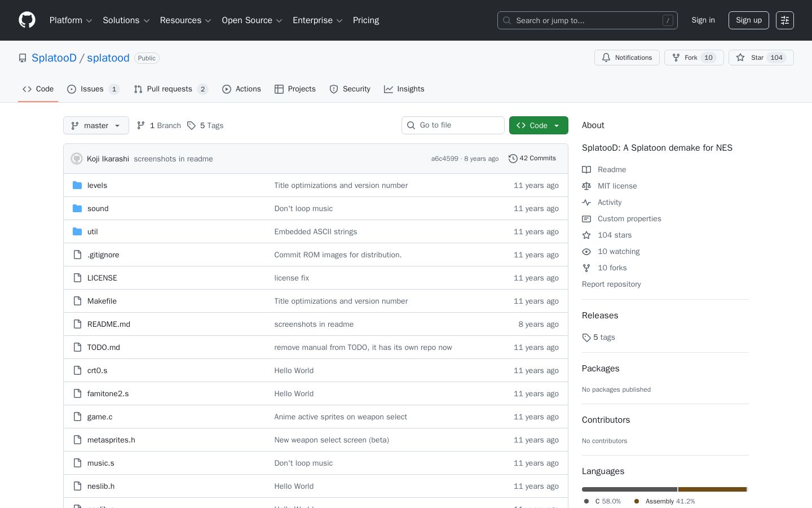Open commit hash a6c4599
Viewport: 812px width, 508px height.
445,159
